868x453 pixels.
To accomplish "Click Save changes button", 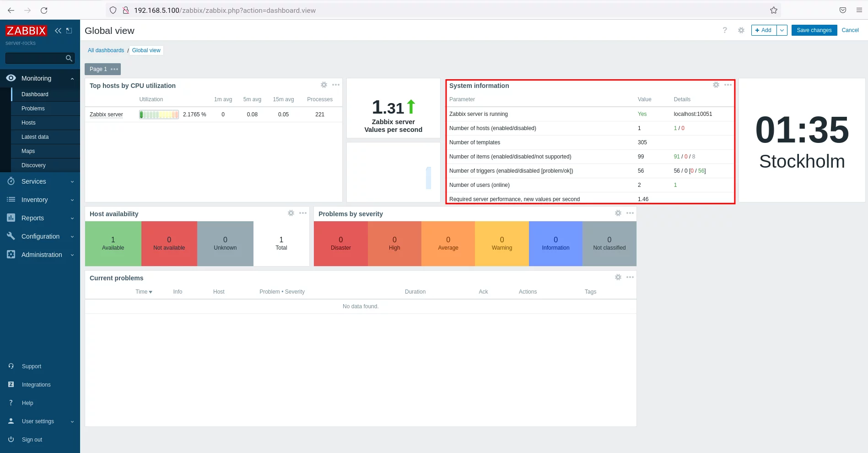I will [x=814, y=30].
